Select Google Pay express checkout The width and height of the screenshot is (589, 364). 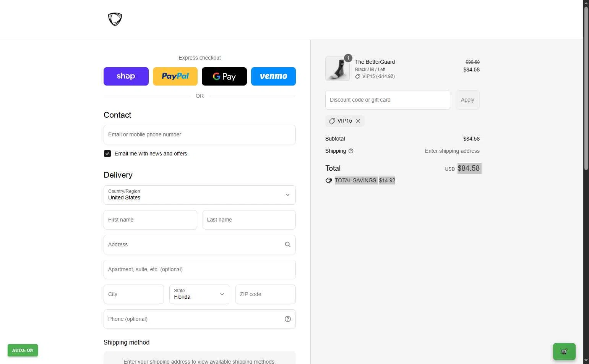click(224, 76)
